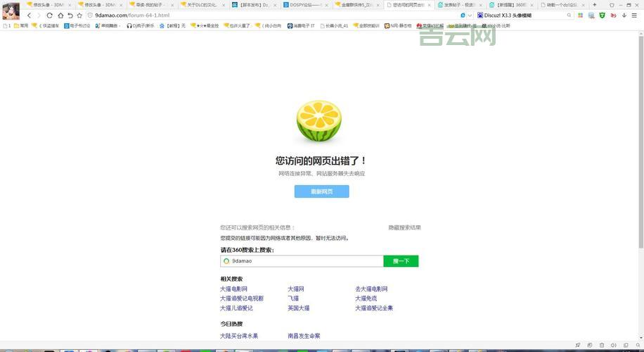The height and width of the screenshot is (352, 644).
Task: Go back to the previous page
Action: 29,15
